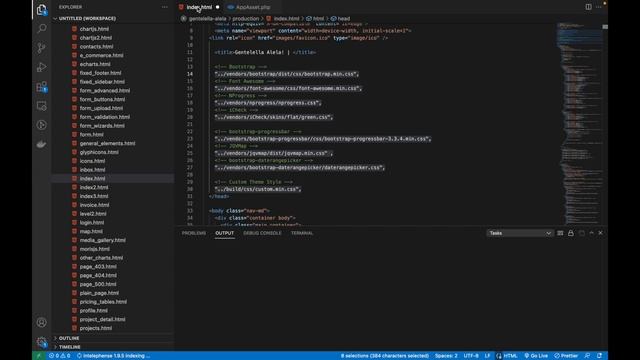Image resolution: width=640 pixels, height=360 pixels.
Task: Open pricing_tables.html in the explorer
Action: coord(103,302)
